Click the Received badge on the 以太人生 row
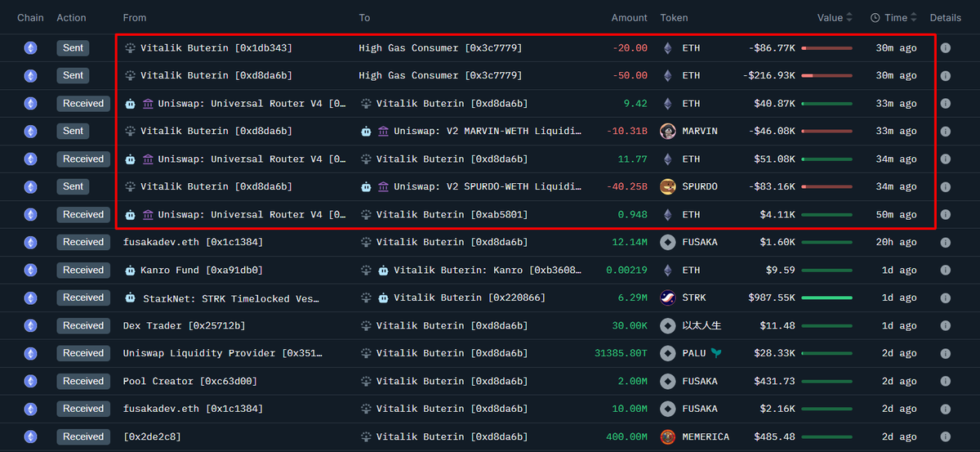 [x=83, y=326]
